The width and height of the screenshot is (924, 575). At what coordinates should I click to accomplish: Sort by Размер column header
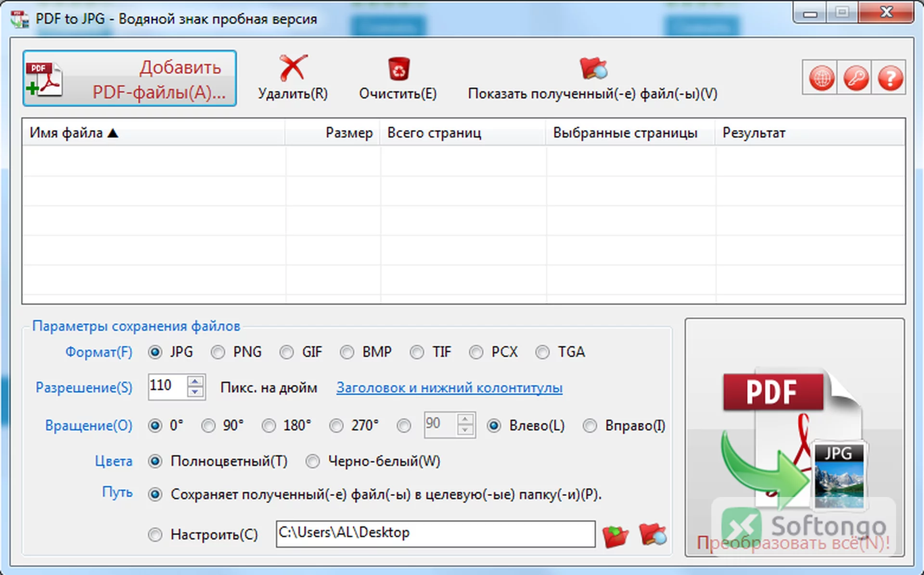333,132
